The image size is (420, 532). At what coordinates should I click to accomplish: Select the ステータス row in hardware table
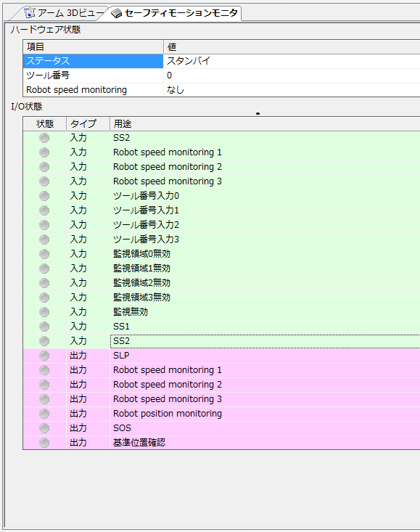(x=221, y=61)
